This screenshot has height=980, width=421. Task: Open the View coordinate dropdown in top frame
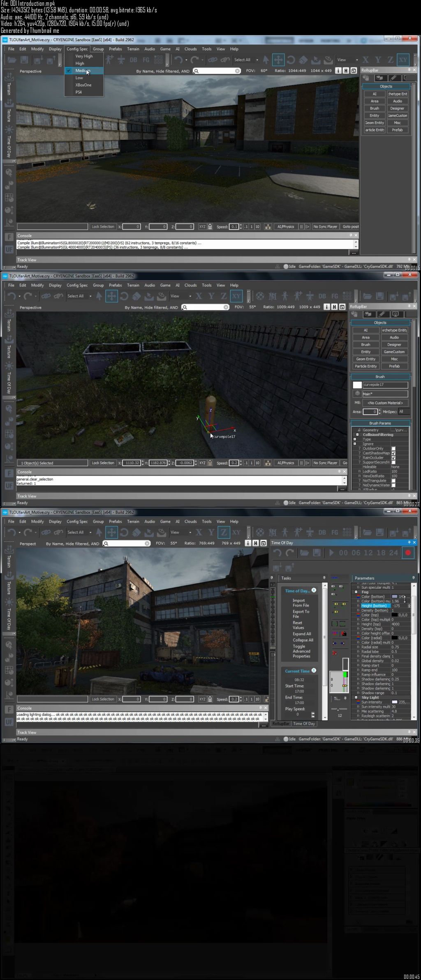(x=348, y=60)
